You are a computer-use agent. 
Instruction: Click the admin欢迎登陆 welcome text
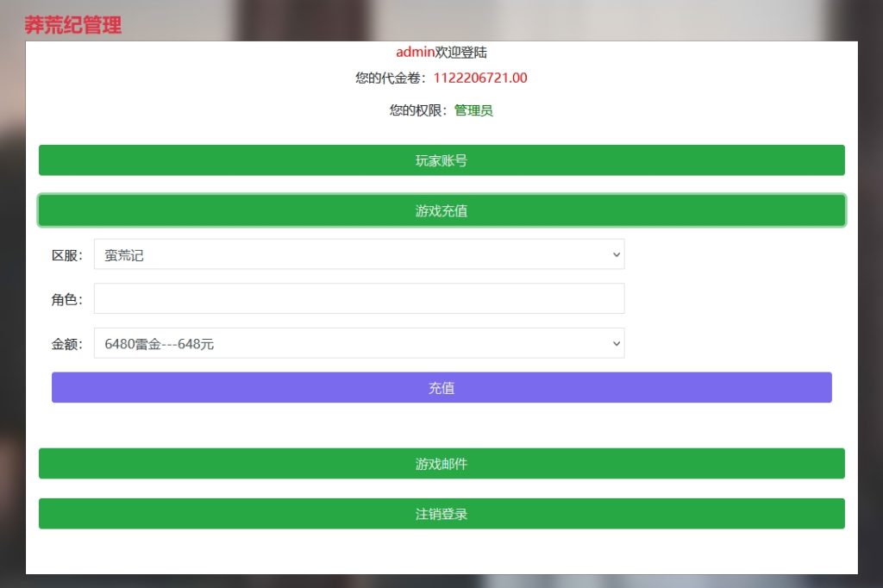(x=441, y=52)
